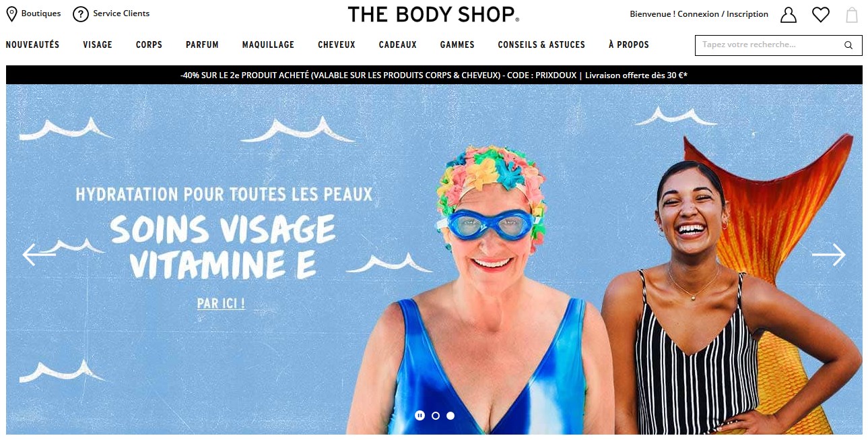Click the search magnifying glass icon
868x440 pixels.
[848, 45]
